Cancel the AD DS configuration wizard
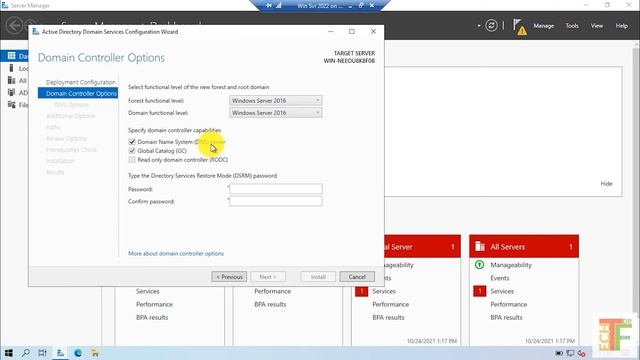Image resolution: width=640 pixels, height=360 pixels. coord(357,277)
